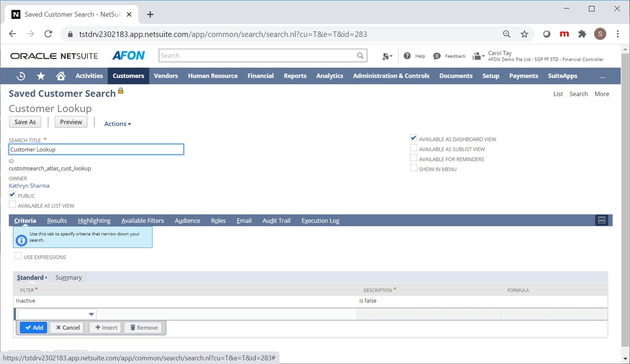Click the Home icon

pos(61,76)
